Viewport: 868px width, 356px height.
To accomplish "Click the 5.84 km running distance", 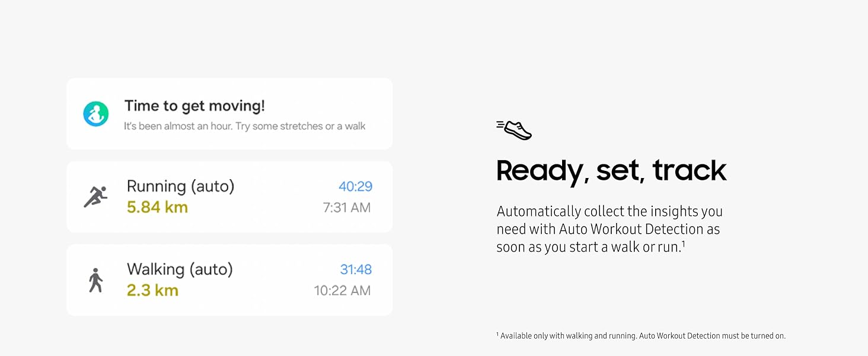I will pos(157,207).
